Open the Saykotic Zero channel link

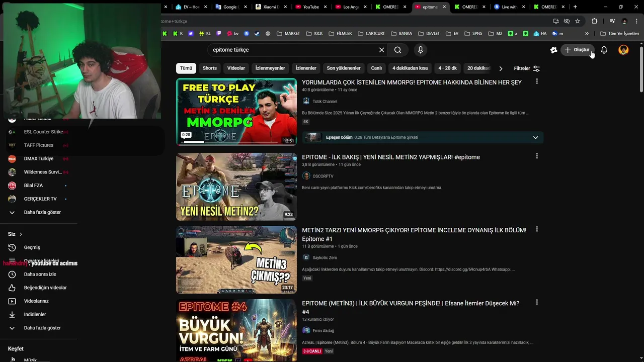click(325, 257)
